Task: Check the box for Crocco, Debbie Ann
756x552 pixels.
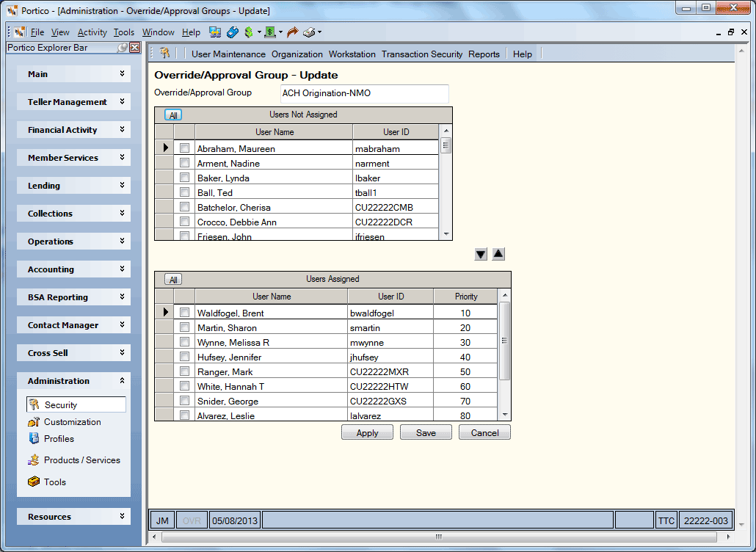Action: click(x=184, y=221)
